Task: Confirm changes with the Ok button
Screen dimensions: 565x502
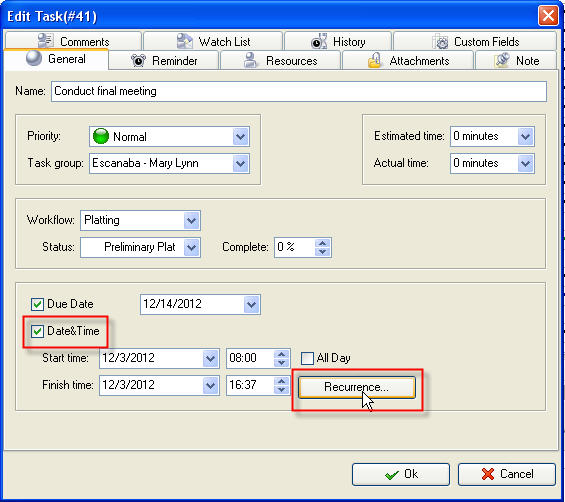Action: pyautogui.click(x=401, y=474)
